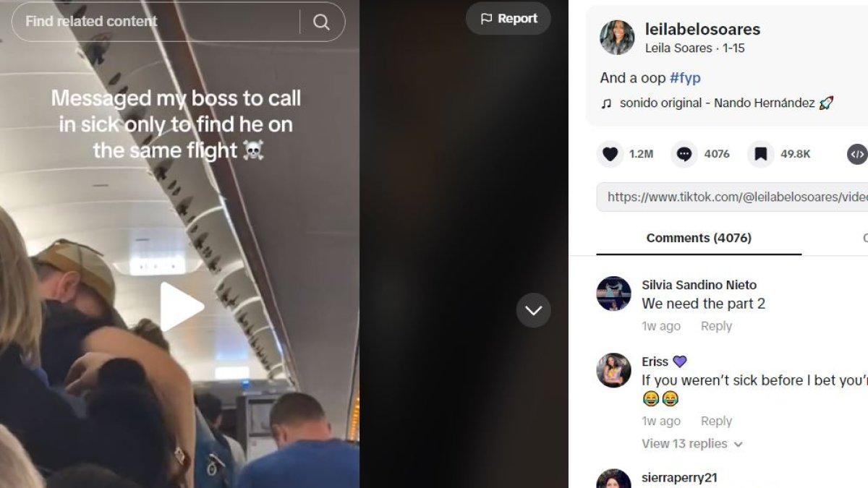Reply to Silvia Sandino Nieto's comment
The height and width of the screenshot is (488, 868).
[716, 326]
